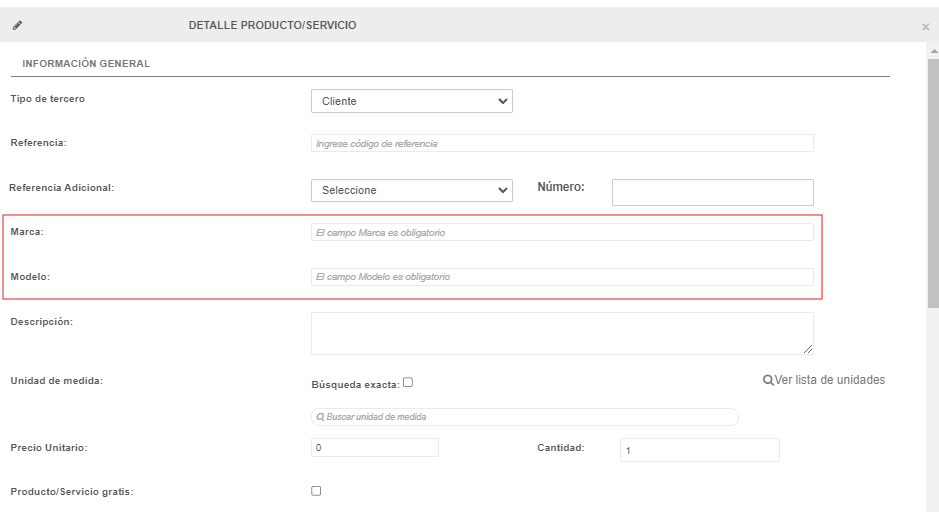Click the Descripción textarea resize handle
Screen dimensions: 939x512
(x=808, y=349)
